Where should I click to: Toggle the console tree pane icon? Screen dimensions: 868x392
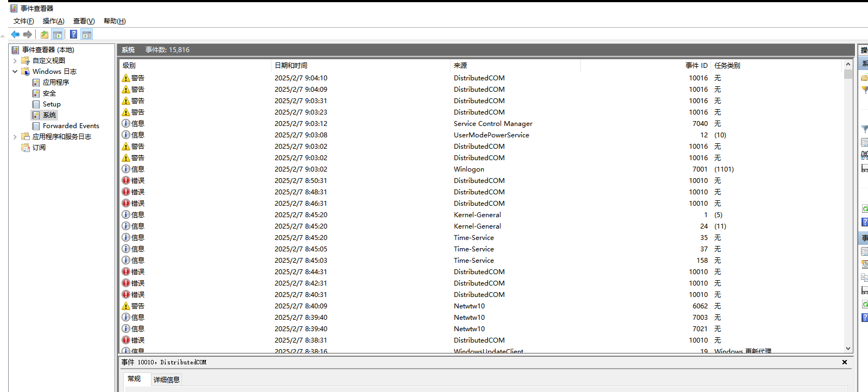pyautogui.click(x=58, y=35)
